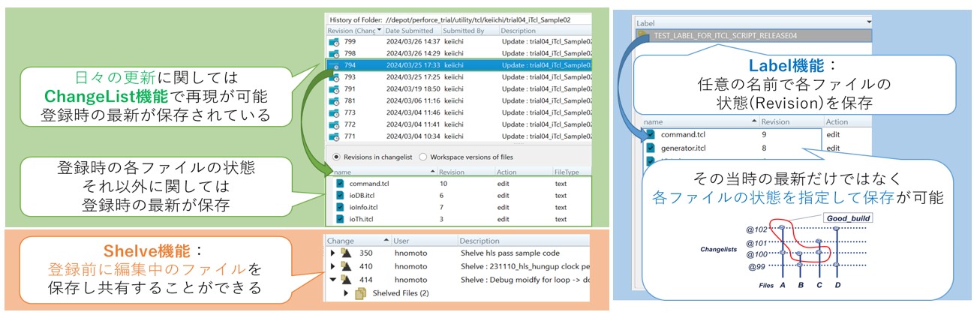980x315 pixels.
Task: Click file icon of command.tcl revision 10
Action: click(x=340, y=184)
